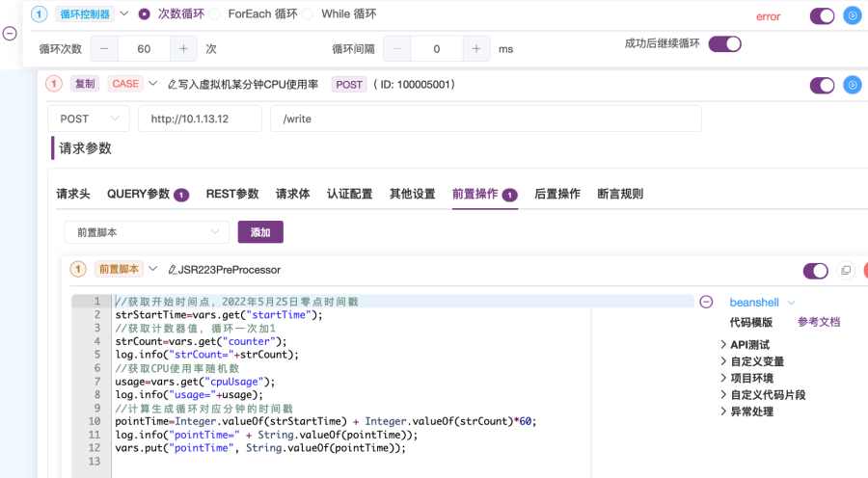
Task: Expand chevron next to pre-script tag
Action: pyautogui.click(x=152, y=269)
